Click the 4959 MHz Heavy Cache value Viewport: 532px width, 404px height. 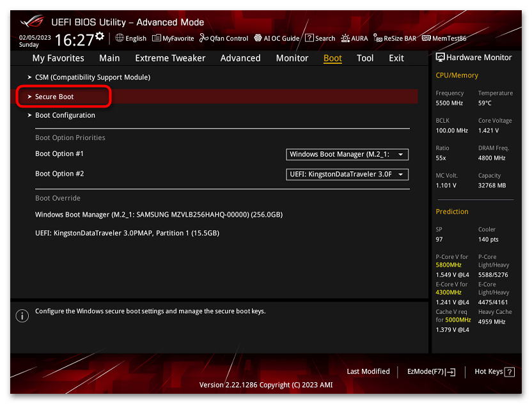coord(492,322)
